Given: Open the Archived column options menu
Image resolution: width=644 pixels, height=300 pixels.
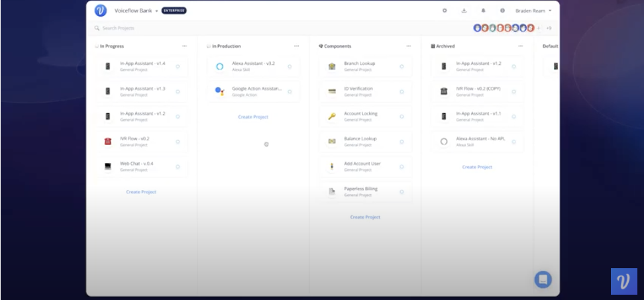Looking at the screenshot, I should pos(520,46).
